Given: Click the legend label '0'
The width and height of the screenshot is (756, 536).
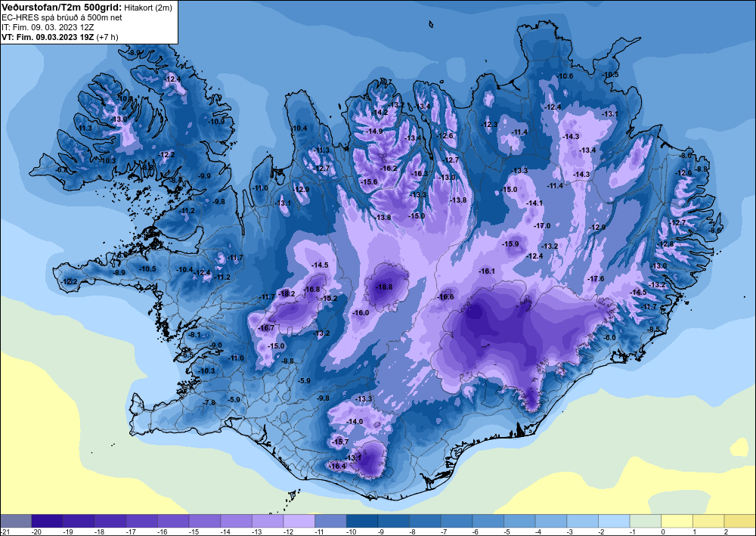Looking at the screenshot, I should (662, 531).
